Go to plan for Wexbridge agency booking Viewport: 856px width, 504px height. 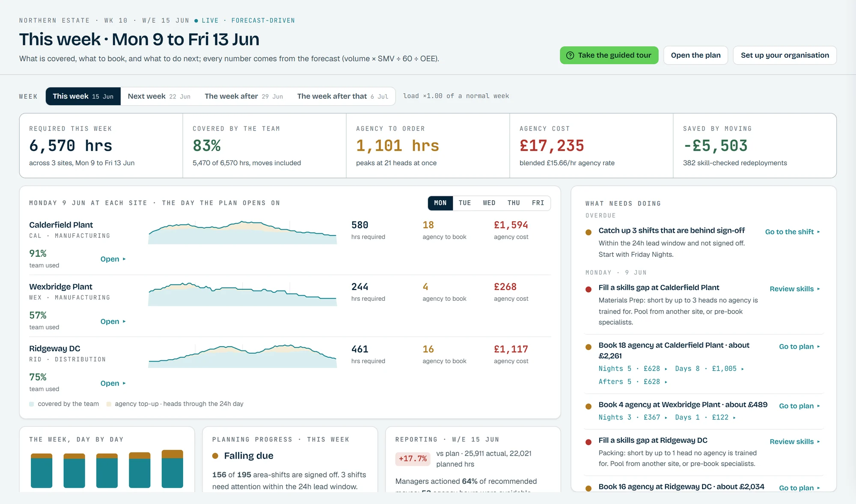pyautogui.click(x=799, y=406)
